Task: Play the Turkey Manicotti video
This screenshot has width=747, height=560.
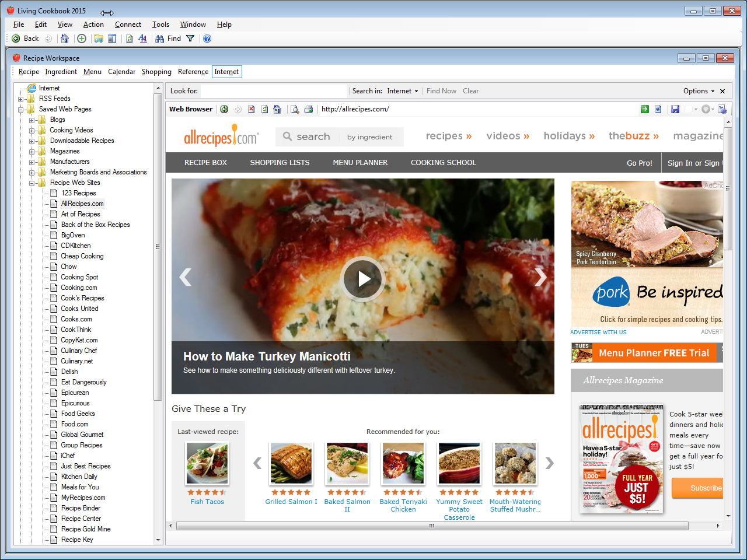Action: tap(363, 279)
